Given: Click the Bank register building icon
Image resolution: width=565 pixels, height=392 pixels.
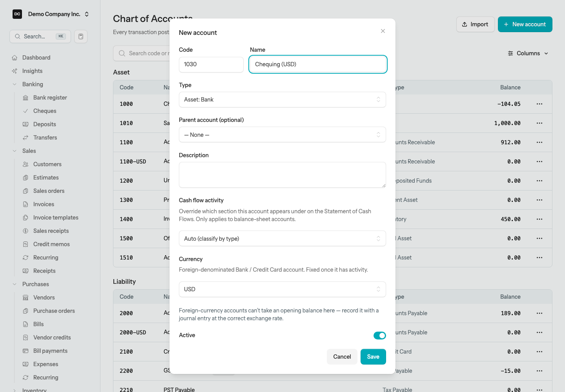Looking at the screenshot, I should coord(26,98).
